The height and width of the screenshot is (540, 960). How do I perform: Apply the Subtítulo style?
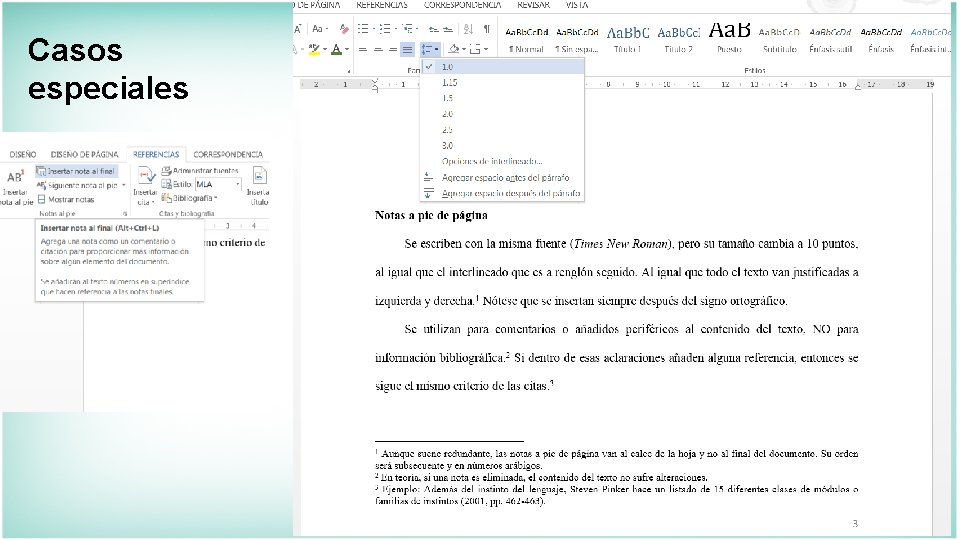(779, 40)
